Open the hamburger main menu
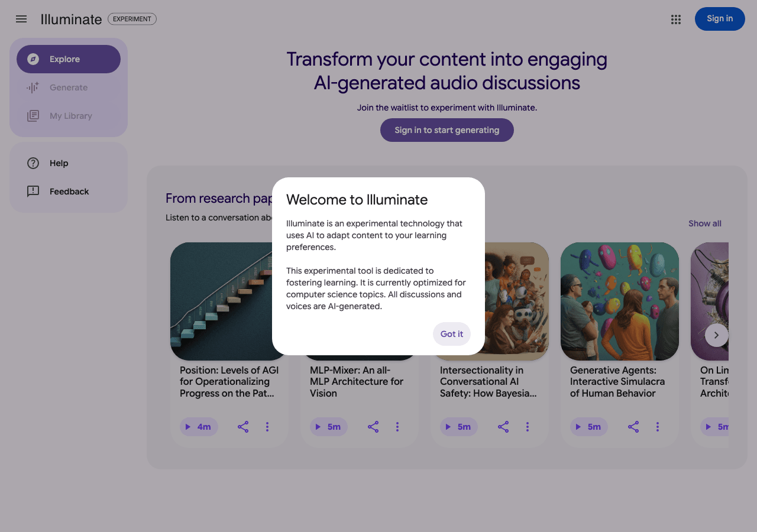Screen dimensions: 757x532 21,19
